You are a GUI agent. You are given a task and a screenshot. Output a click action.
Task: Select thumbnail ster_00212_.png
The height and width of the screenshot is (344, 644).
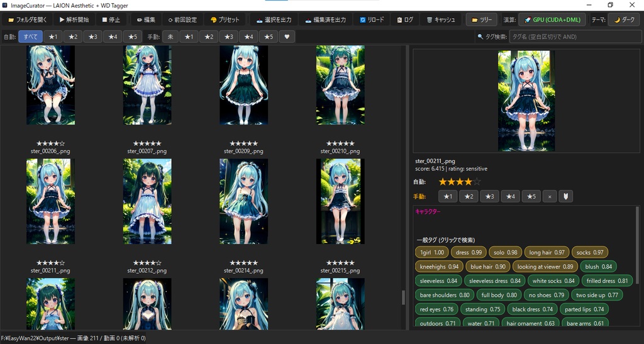tap(147, 201)
